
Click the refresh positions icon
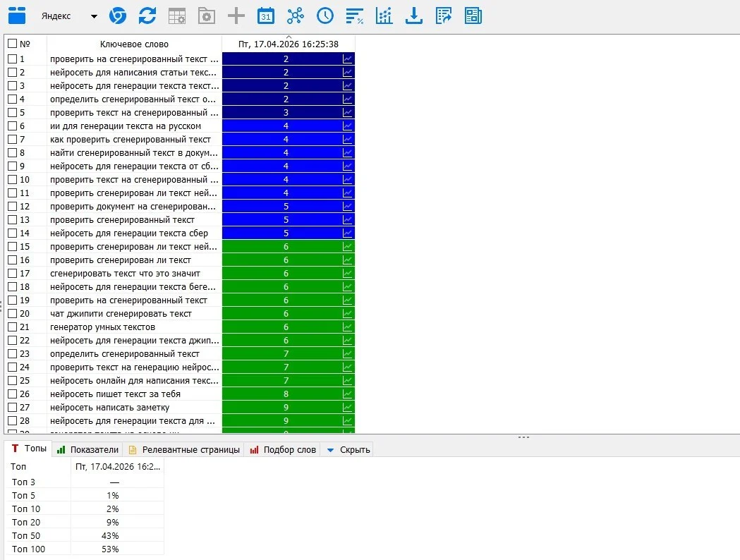[147, 16]
